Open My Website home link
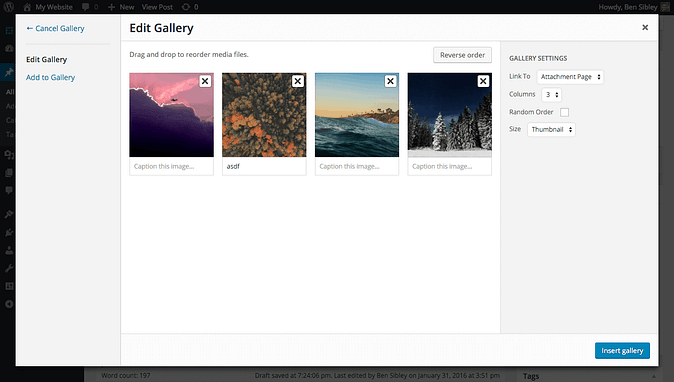Viewport: 674px width, 382px height. tap(48, 7)
